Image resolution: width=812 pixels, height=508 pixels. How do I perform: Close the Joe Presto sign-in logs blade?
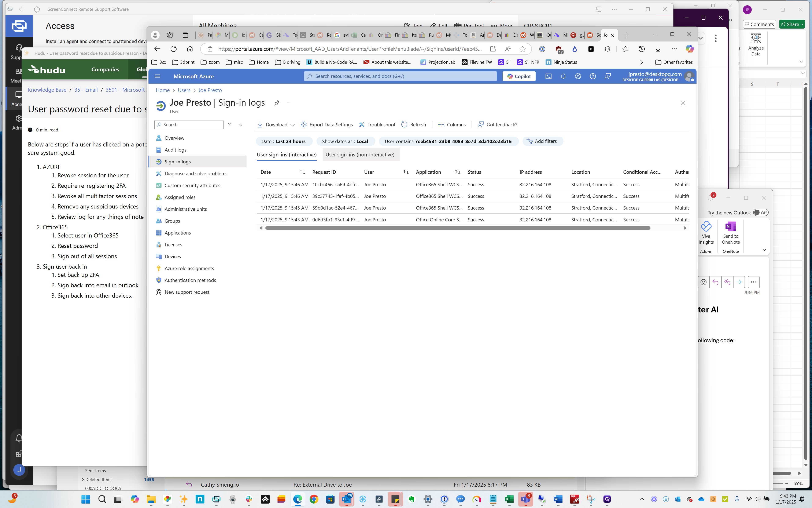tap(683, 103)
